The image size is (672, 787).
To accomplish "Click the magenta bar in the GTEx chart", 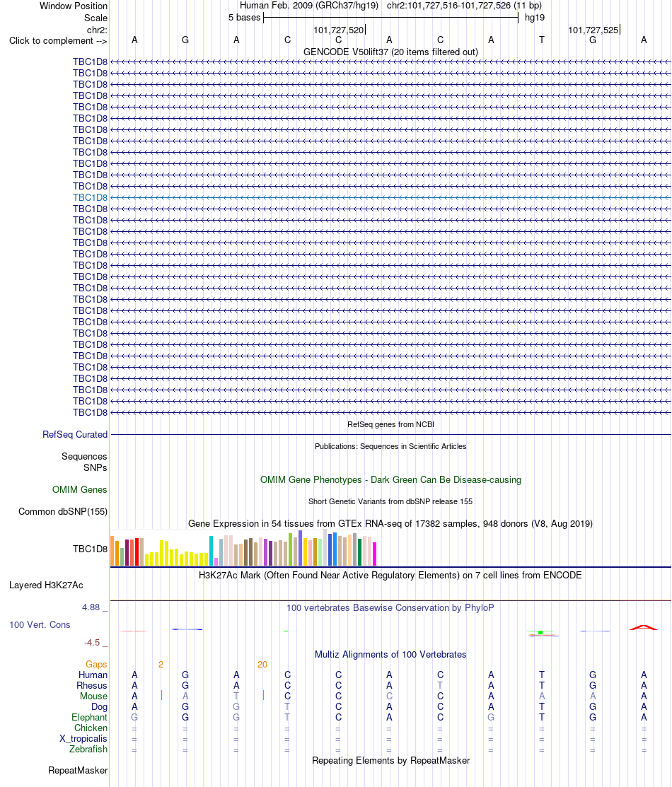I will click(x=374, y=554).
